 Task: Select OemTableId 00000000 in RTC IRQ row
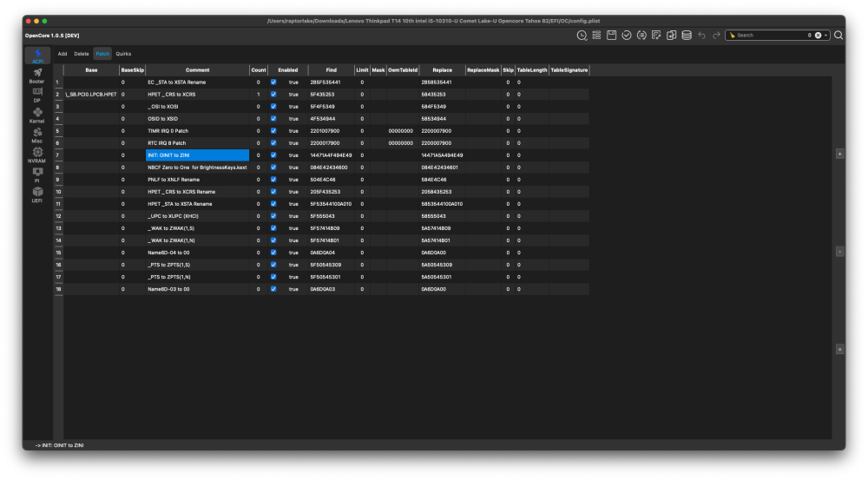click(401, 143)
